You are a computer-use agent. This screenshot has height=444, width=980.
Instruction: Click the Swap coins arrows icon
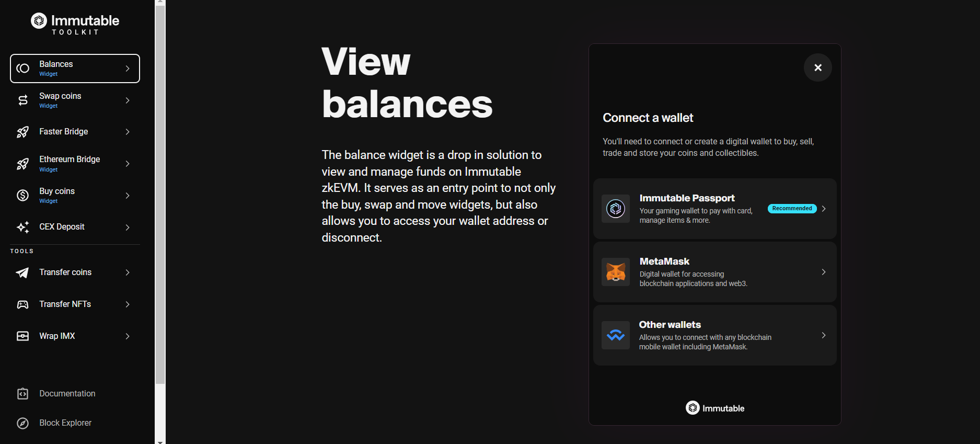tap(23, 100)
